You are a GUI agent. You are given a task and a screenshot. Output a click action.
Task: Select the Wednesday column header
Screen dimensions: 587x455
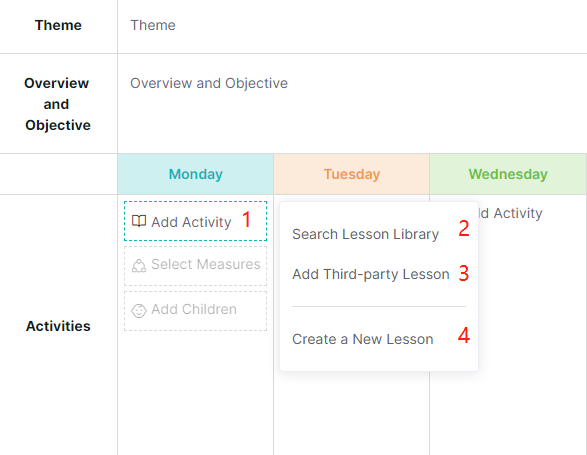pyautogui.click(x=508, y=174)
